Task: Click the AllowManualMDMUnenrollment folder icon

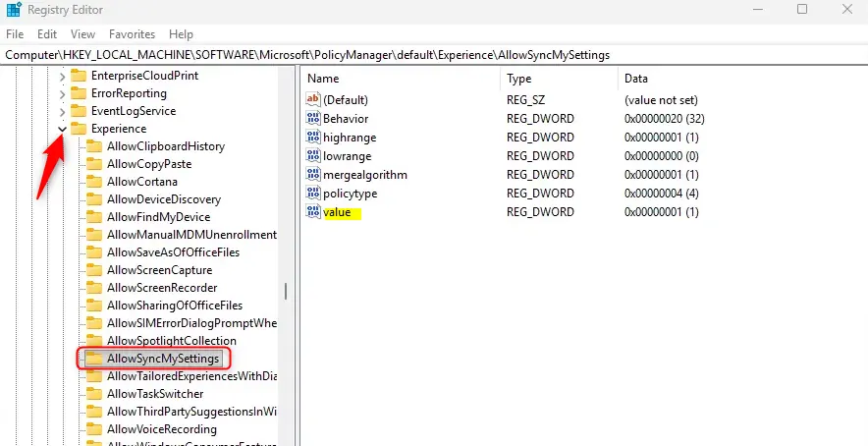Action: 94,235
